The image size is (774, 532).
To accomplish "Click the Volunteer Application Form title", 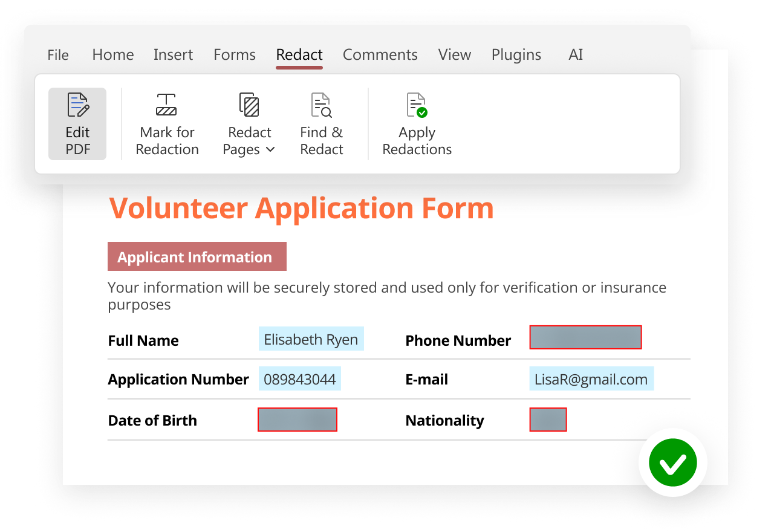I will click(x=301, y=208).
